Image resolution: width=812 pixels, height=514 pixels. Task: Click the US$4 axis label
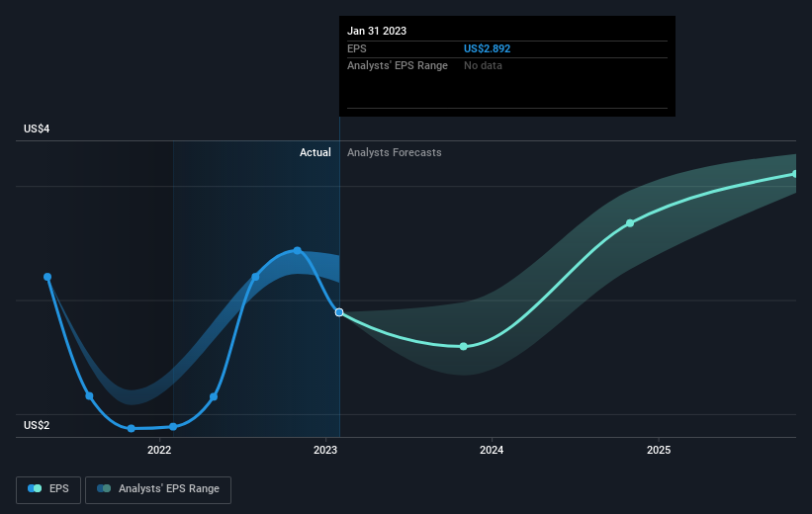37,128
